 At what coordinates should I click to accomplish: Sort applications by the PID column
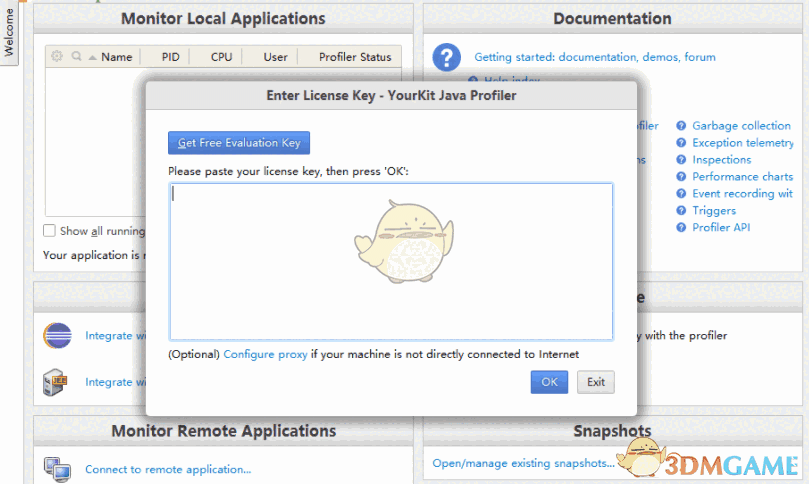(170, 57)
